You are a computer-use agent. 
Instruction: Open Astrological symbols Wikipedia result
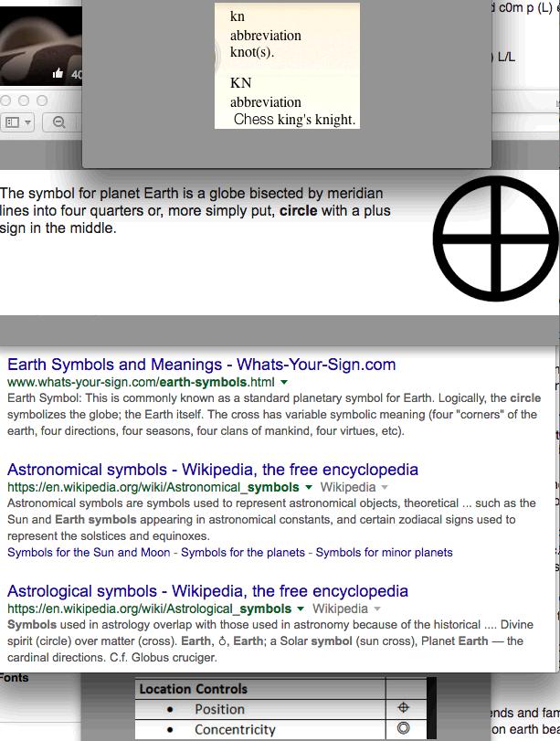point(208,591)
